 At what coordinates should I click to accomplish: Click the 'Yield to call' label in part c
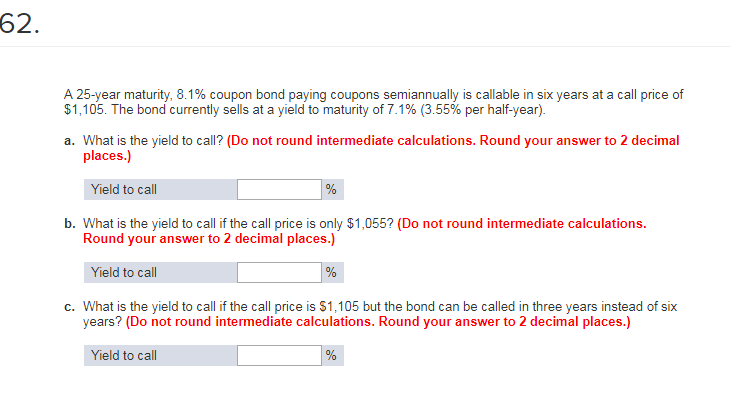click(x=124, y=355)
